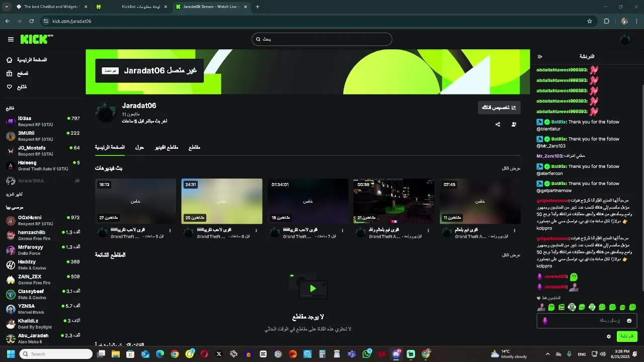
Task: Insert the streamer face emote in quick row
Action: tap(541, 307)
